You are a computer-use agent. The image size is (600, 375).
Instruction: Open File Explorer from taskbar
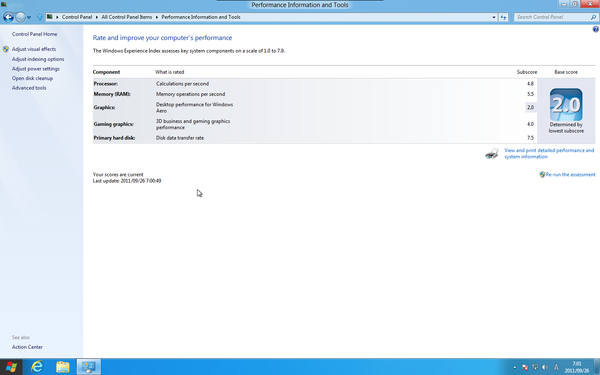pos(63,367)
